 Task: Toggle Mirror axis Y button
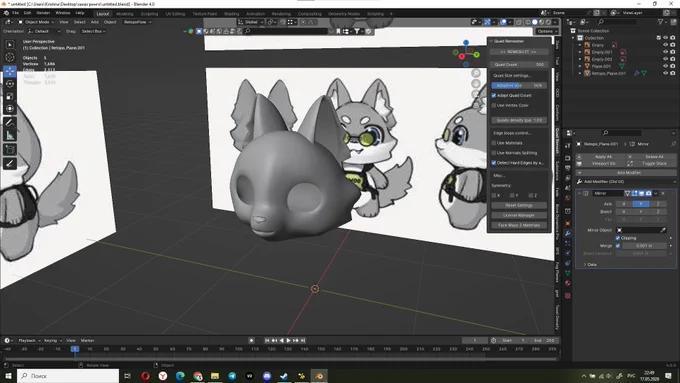641,204
